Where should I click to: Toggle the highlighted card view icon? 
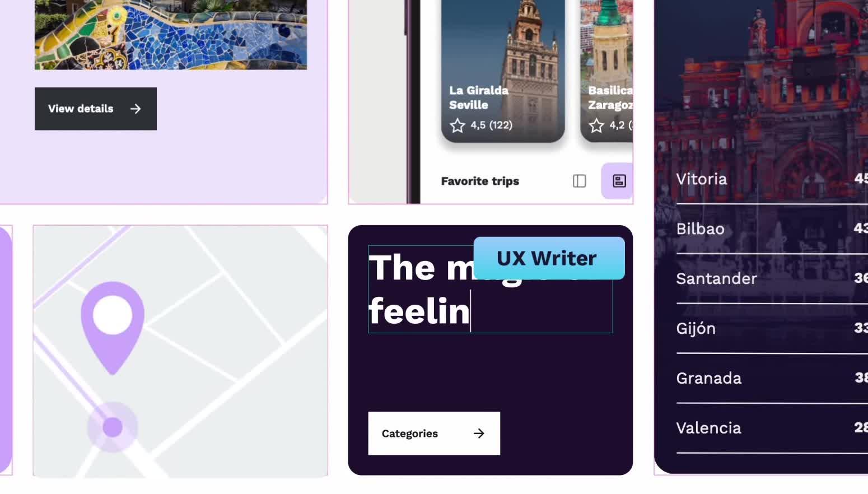(618, 181)
